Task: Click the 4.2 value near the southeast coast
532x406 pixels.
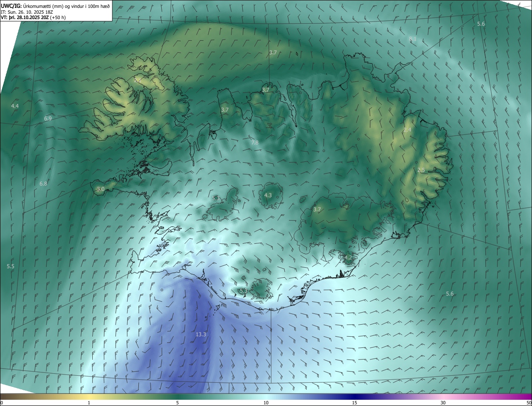Action: pos(348,257)
